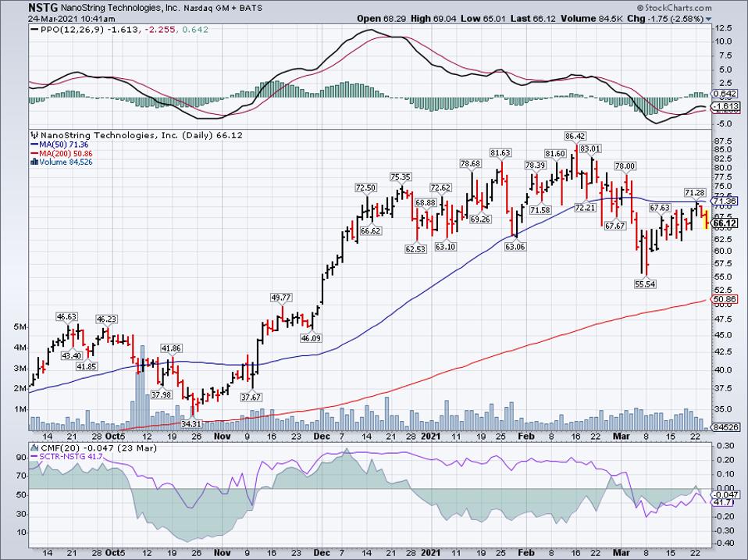This screenshot has height=560, width=748.
Task: Click the 71.28 price label
Action: (x=695, y=193)
